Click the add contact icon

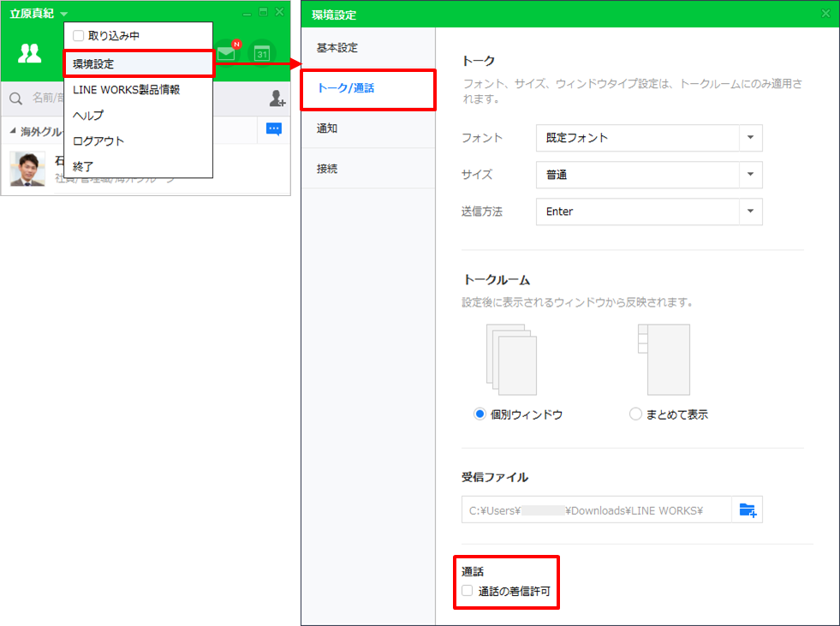click(x=277, y=98)
